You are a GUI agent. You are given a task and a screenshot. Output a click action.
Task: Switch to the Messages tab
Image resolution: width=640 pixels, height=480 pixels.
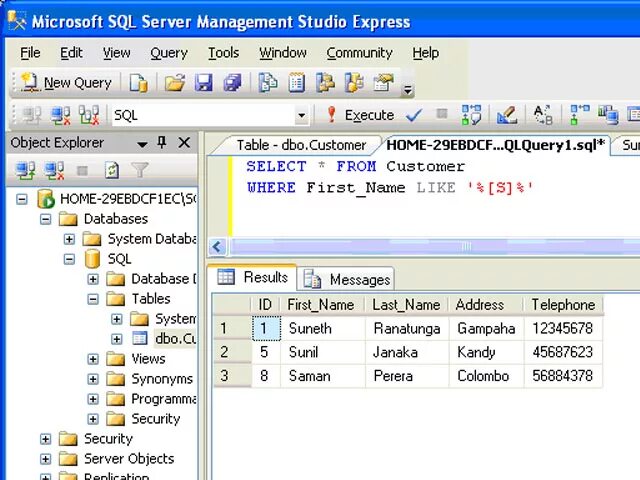tap(347, 280)
